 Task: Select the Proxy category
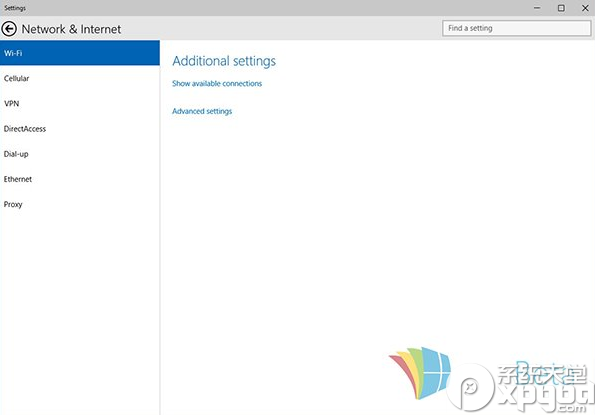(x=80, y=204)
